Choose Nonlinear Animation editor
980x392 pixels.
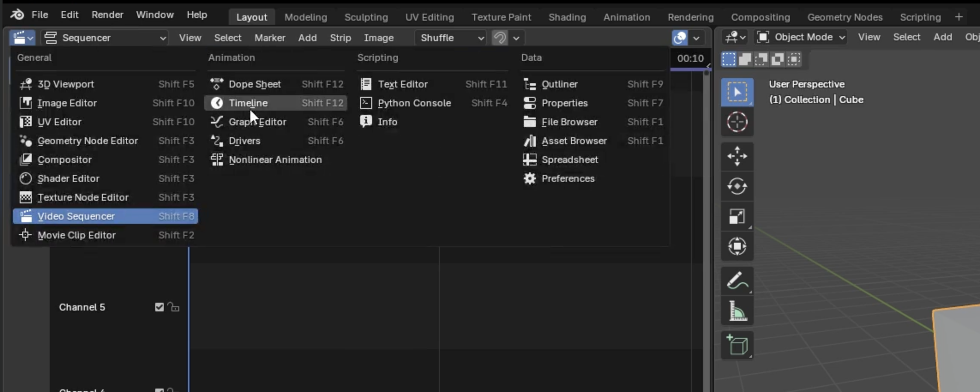(276, 160)
